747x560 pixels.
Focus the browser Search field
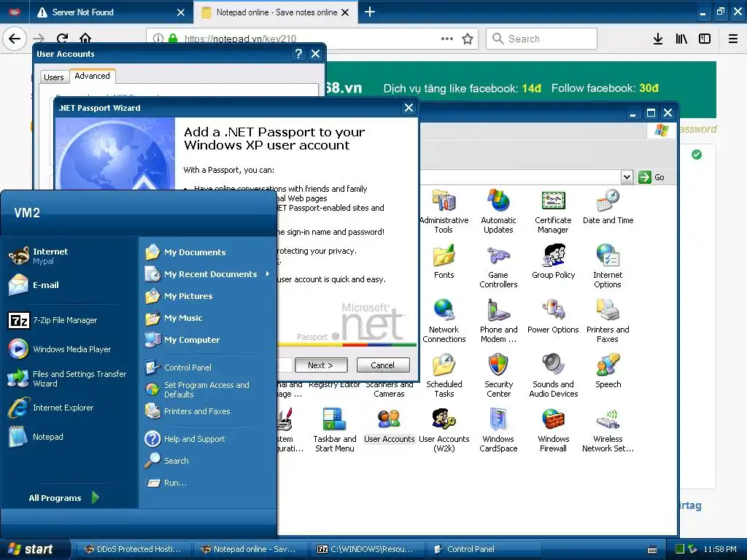[x=542, y=39]
